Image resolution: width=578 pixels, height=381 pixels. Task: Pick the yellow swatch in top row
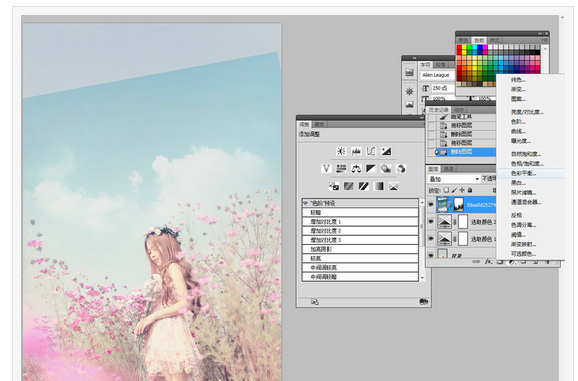(464, 48)
